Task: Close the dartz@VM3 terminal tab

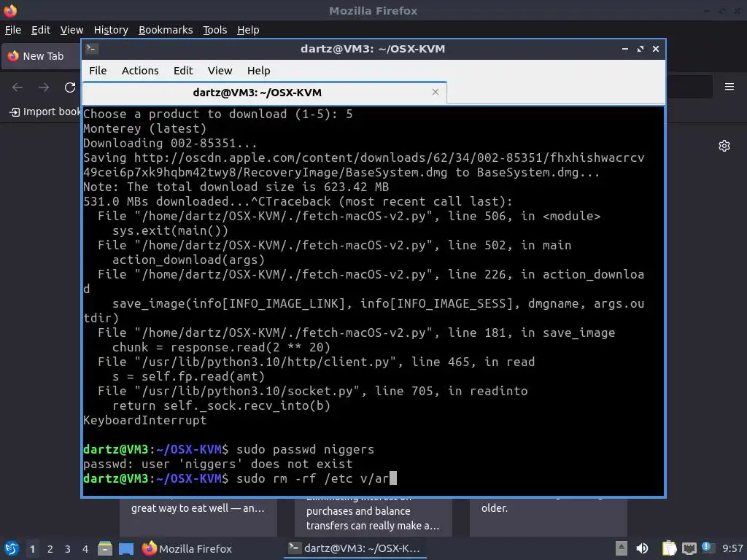Action: [435, 92]
